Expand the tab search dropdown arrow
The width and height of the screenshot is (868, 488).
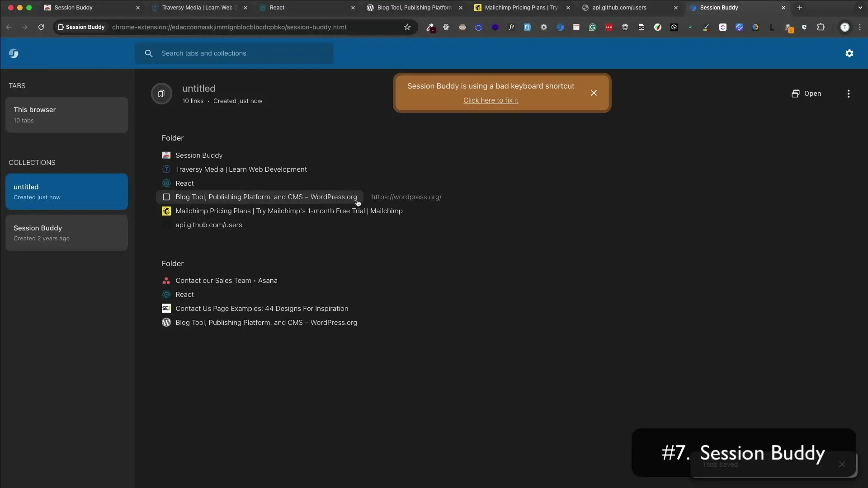[860, 8]
